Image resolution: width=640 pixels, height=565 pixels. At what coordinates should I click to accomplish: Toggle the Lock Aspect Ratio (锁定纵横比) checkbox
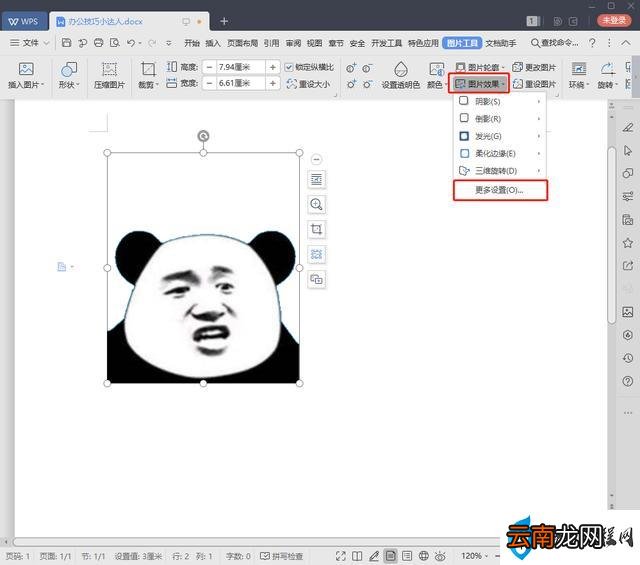pos(289,67)
